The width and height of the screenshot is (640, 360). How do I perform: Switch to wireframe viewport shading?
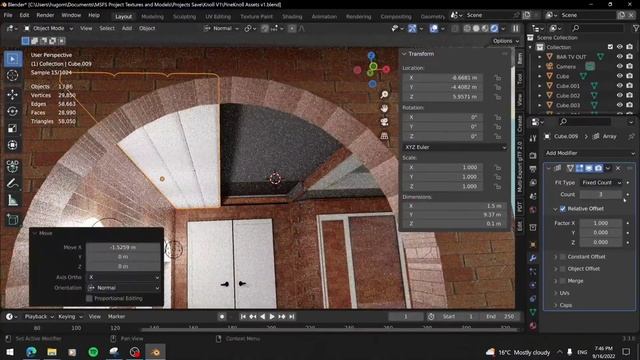coord(467,29)
